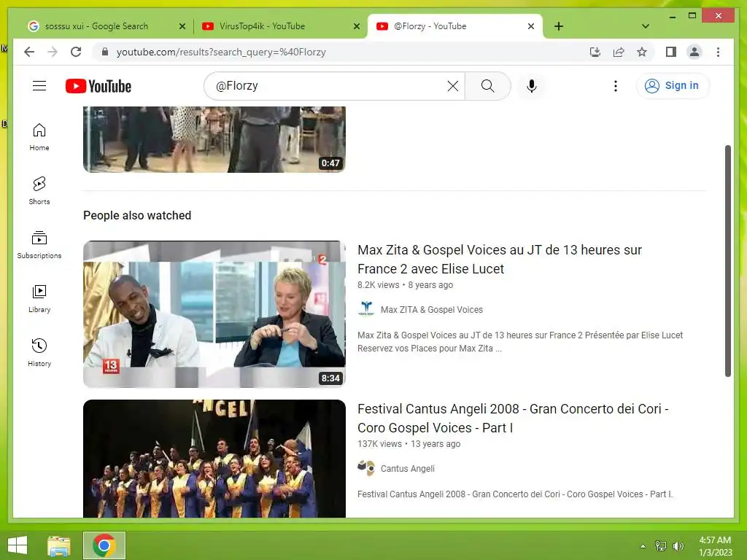Click the page vertical scrollbar

point(727,261)
